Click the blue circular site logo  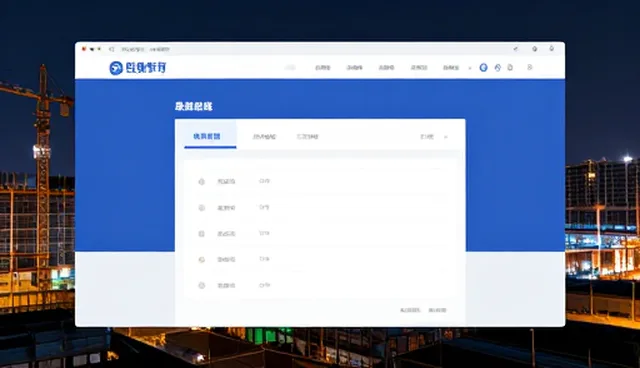click(116, 68)
